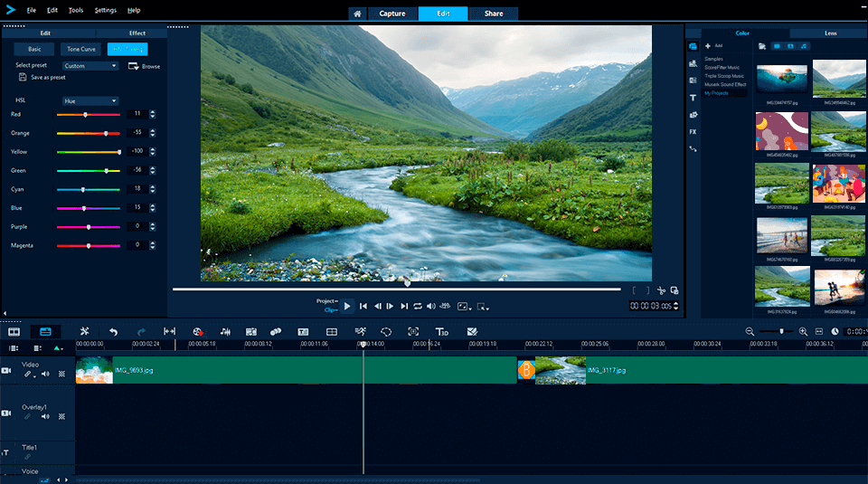This screenshot has width=868, height=484.
Task: Switch to the Share tab
Action: (494, 14)
